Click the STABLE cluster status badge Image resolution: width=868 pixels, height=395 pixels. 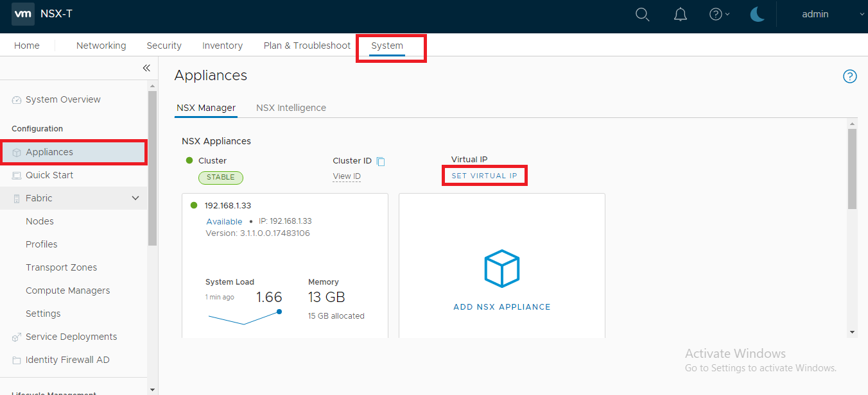click(x=221, y=178)
